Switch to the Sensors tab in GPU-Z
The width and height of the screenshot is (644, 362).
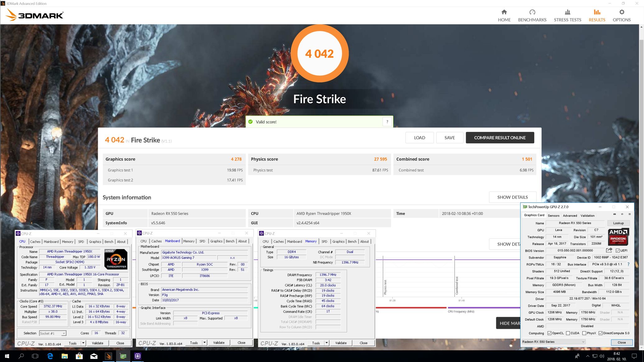[553, 215]
